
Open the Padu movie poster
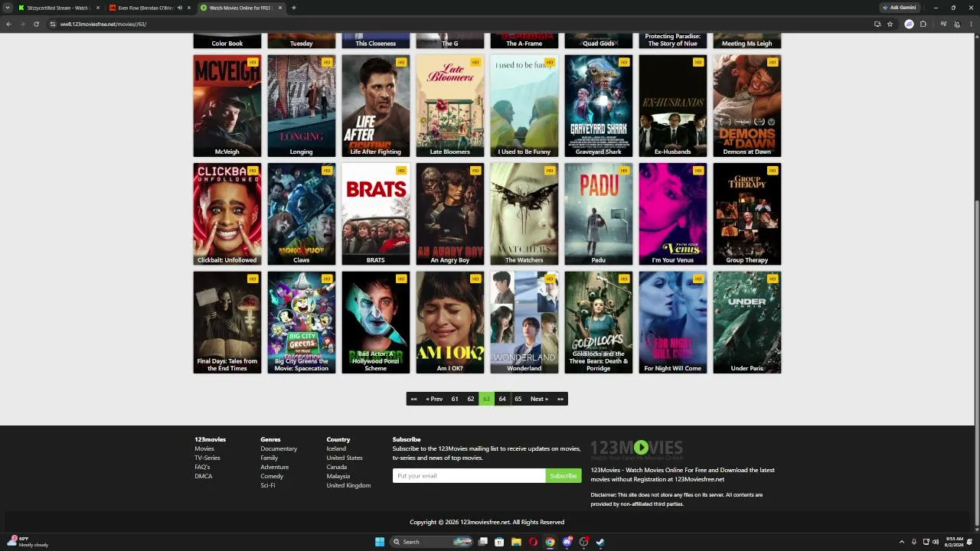pos(599,214)
